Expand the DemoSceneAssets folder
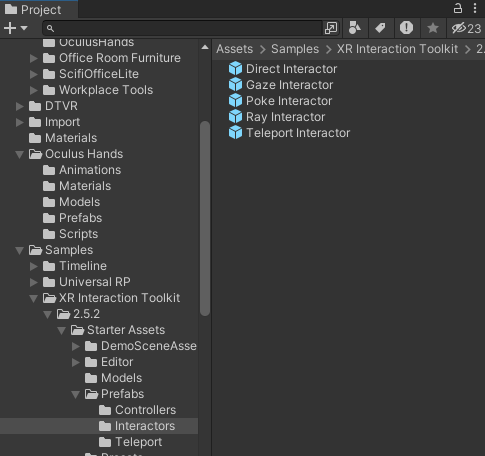This screenshot has height=456, width=485. click(76, 346)
